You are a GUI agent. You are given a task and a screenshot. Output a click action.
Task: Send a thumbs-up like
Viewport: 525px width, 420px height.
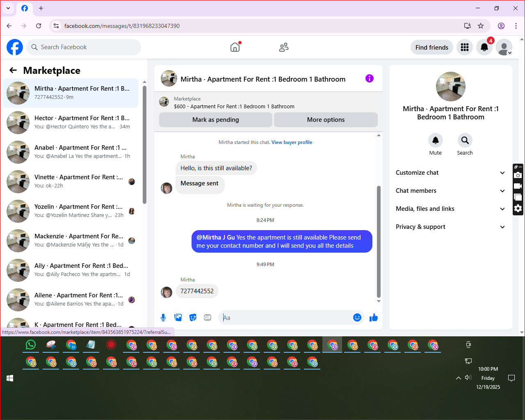click(x=373, y=317)
